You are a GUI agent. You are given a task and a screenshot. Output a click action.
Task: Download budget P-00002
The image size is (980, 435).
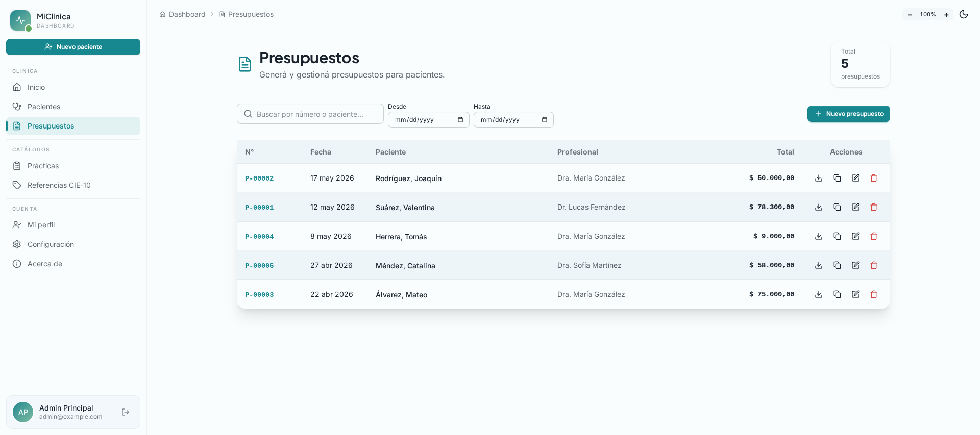819,178
